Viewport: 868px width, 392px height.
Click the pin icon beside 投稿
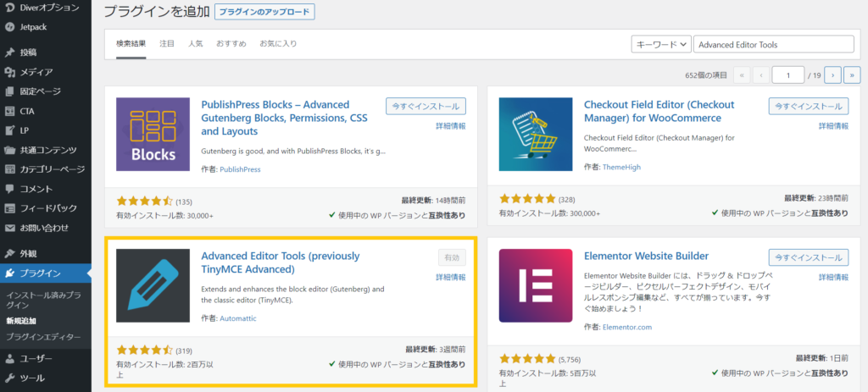[9, 53]
